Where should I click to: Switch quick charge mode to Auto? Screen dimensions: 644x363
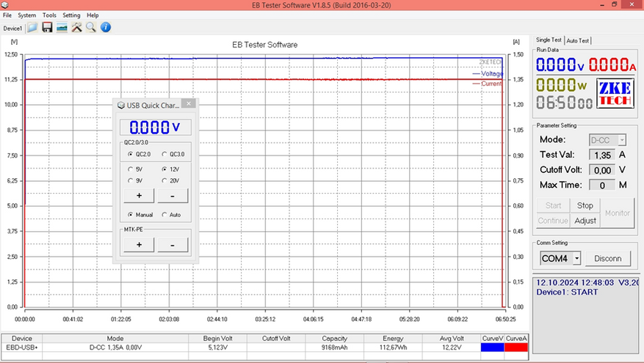[164, 215]
